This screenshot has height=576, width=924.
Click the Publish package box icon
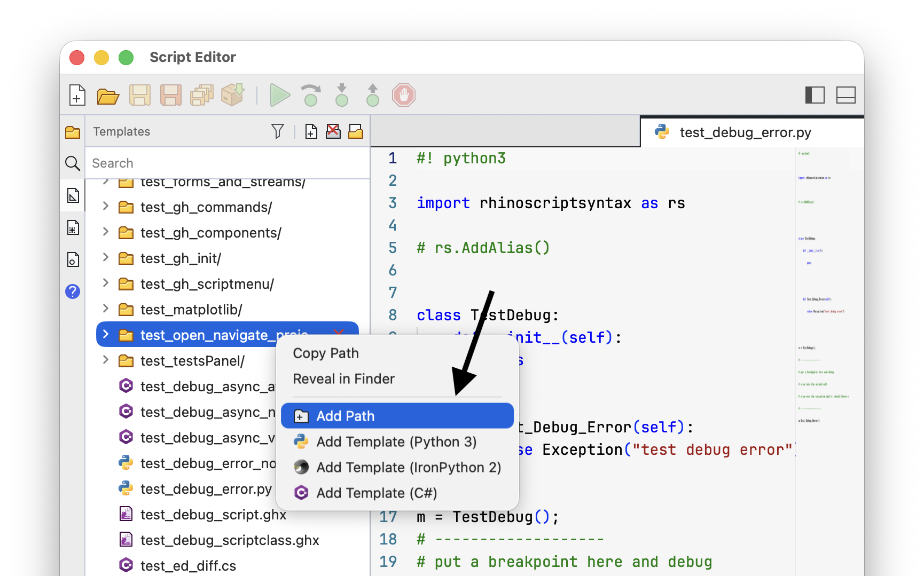tap(233, 95)
